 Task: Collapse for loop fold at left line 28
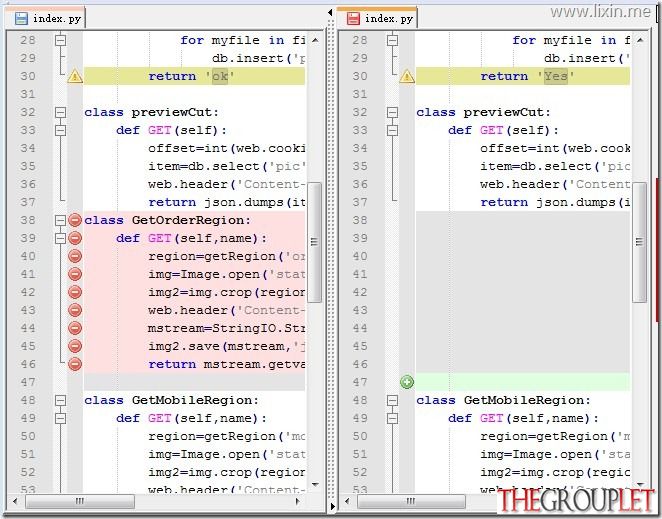pyautogui.click(x=61, y=41)
